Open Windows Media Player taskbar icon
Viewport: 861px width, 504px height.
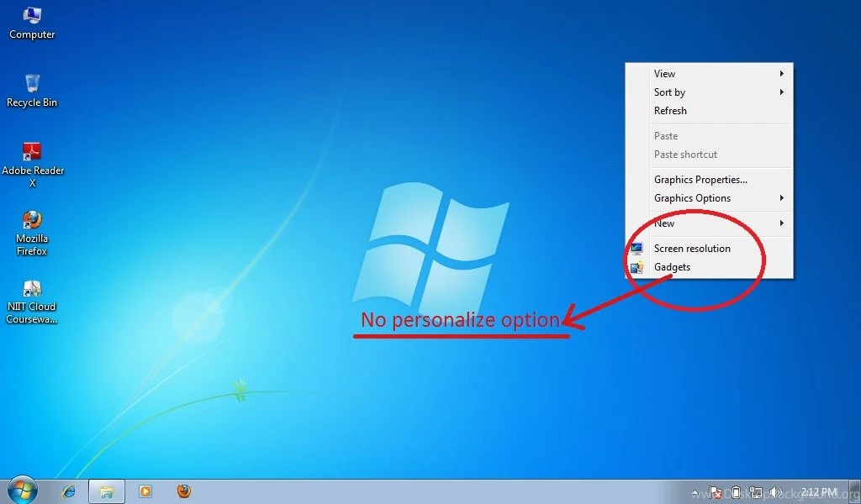point(145,491)
